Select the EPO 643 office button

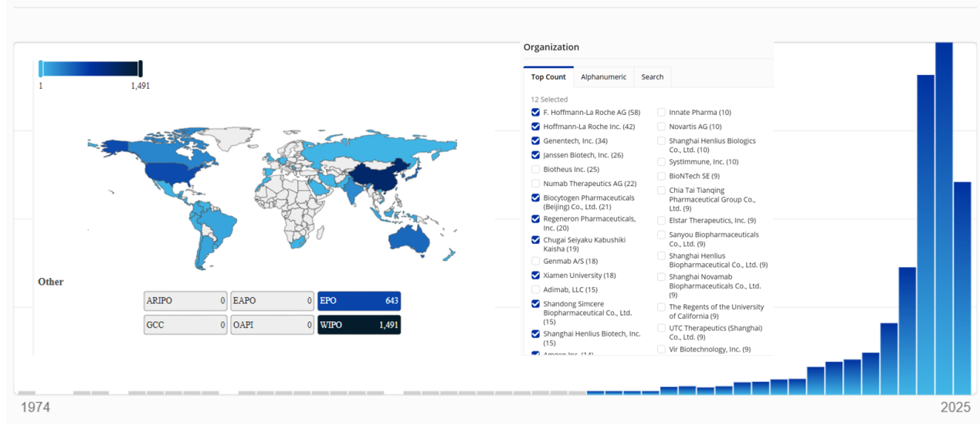pyautogui.click(x=359, y=301)
